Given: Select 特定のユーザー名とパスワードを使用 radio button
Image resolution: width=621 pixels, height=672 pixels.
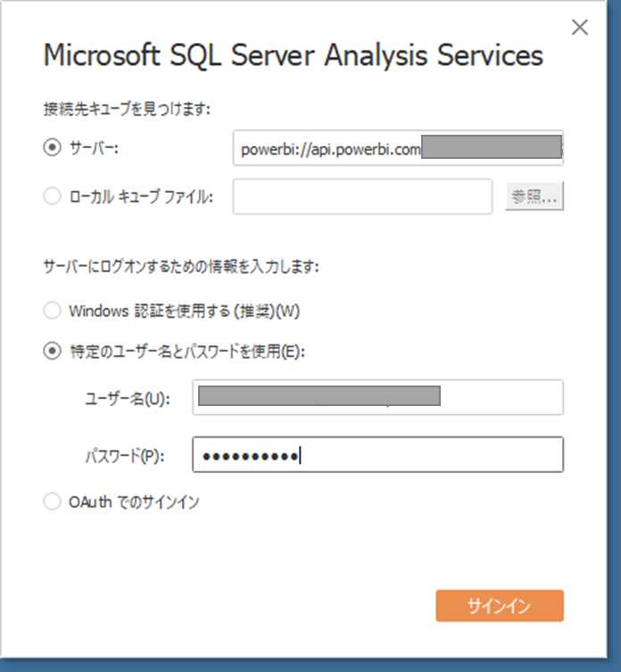Looking at the screenshot, I should 53,352.
